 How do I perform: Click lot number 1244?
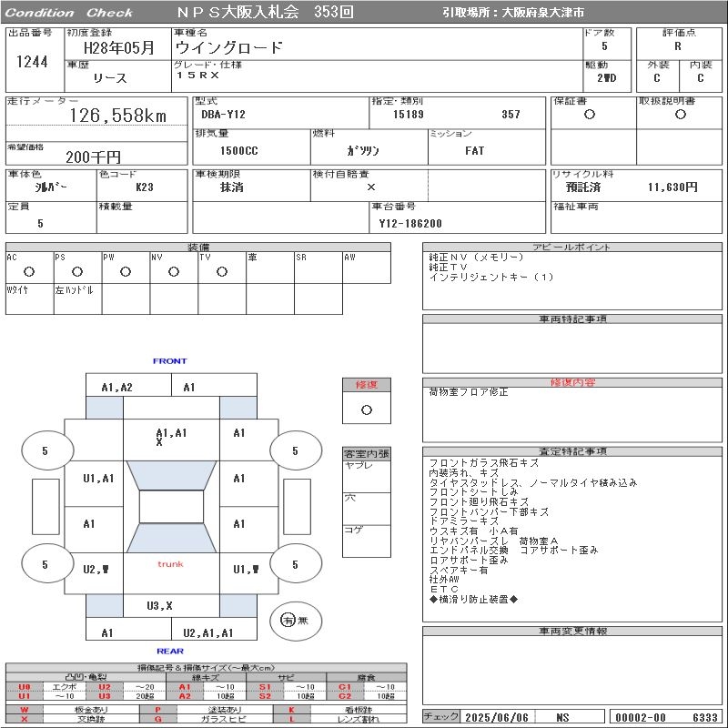32,61
